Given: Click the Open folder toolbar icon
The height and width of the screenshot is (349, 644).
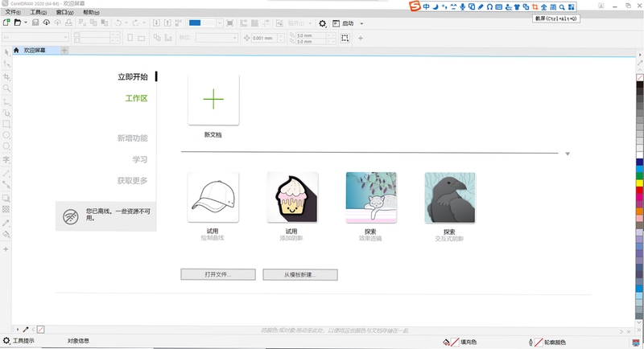Looking at the screenshot, I should pyautogui.click(x=18, y=23).
